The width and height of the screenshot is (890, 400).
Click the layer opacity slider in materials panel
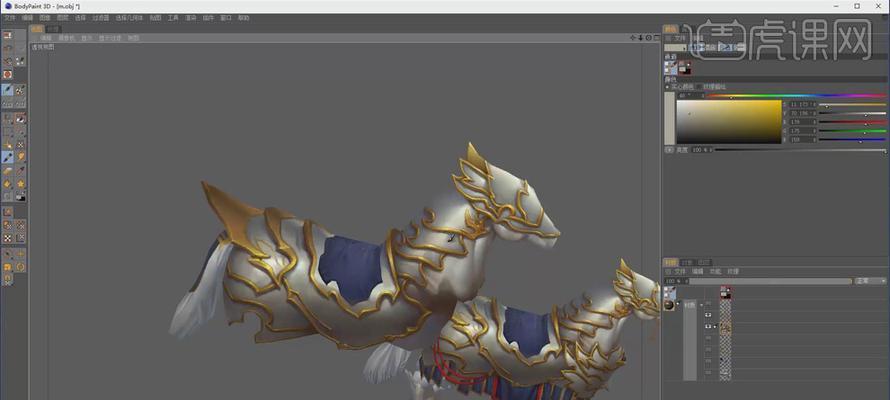click(x=771, y=281)
